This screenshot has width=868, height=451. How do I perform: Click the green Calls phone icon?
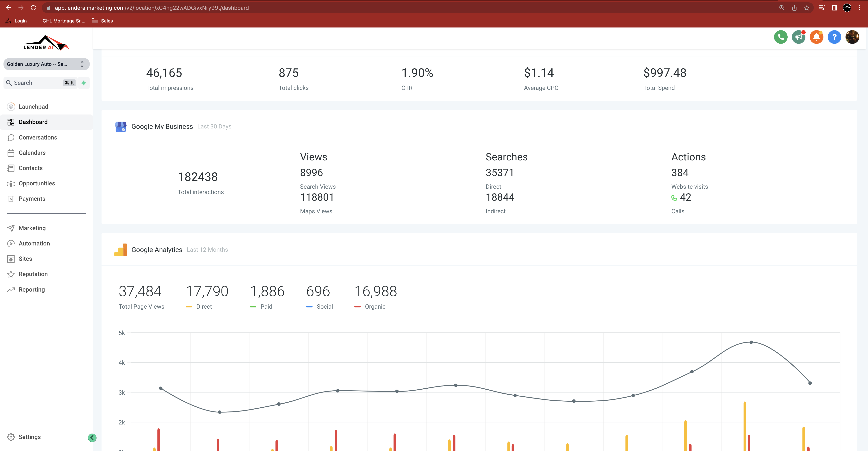[674, 198]
